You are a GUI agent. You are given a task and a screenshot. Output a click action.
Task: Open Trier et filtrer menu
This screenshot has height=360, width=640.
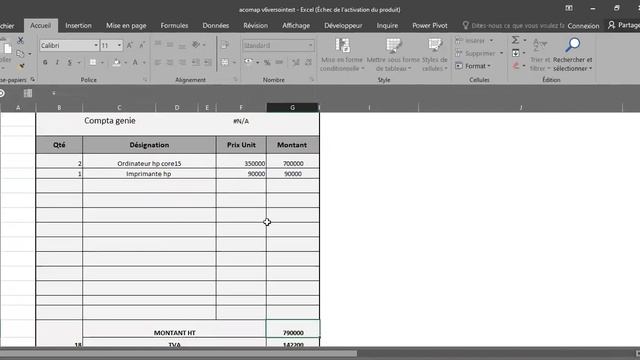(540, 54)
